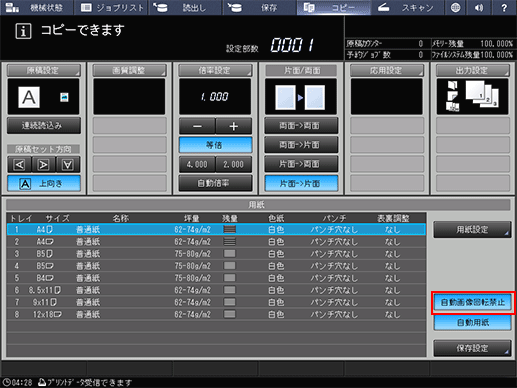Select the left-facing original direction icon

[x=19, y=165]
